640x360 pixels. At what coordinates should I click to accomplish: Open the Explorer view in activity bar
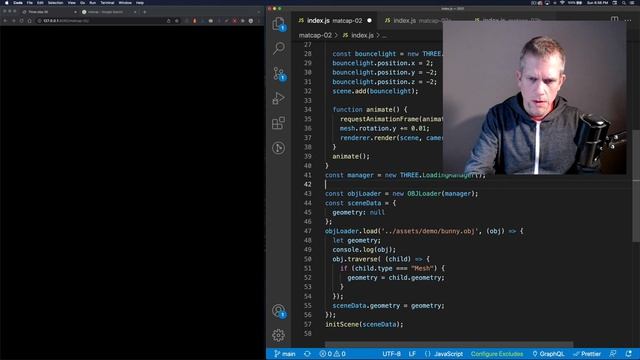click(279, 24)
